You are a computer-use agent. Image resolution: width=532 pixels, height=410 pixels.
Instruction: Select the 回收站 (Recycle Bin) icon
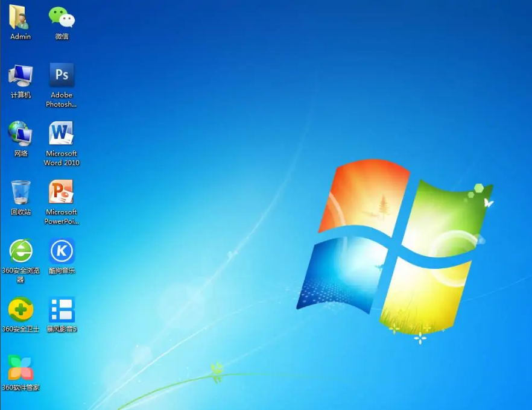(21, 192)
